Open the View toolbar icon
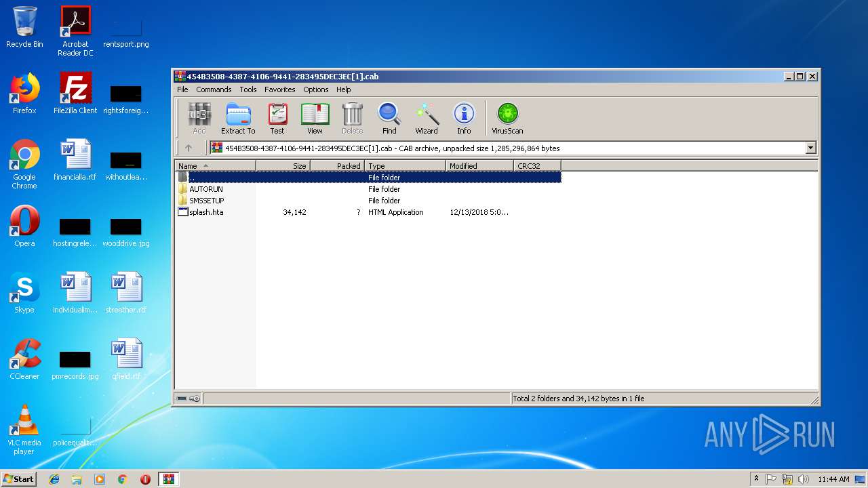 point(315,119)
